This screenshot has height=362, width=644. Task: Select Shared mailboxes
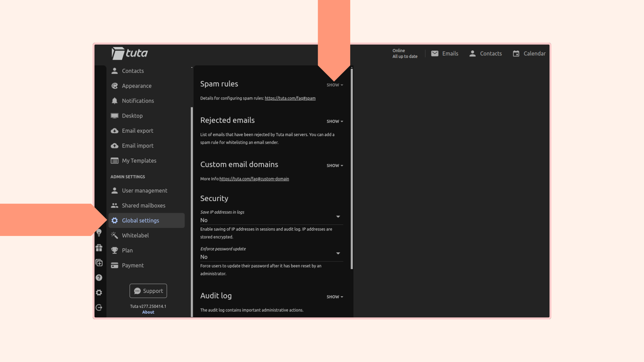pyautogui.click(x=146, y=205)
